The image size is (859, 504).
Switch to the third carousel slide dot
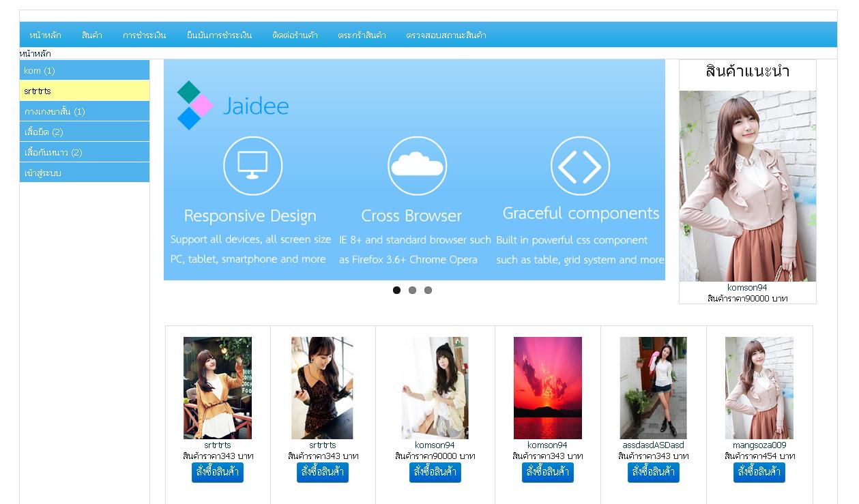point(428,290)
